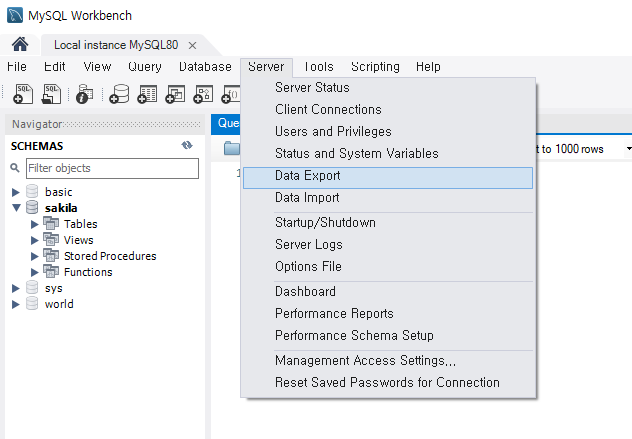Screen dimensions: 632x439
Task: Open Performance Schema Setup
Action: (x=388, y=336)
